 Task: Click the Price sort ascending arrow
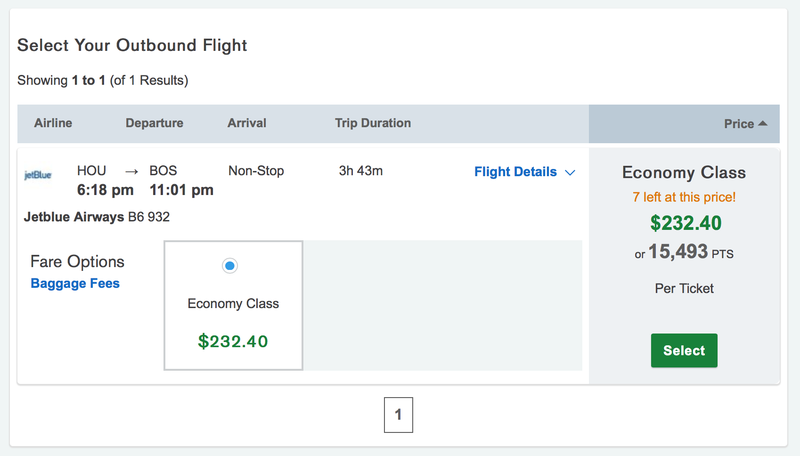click(763, 123)
